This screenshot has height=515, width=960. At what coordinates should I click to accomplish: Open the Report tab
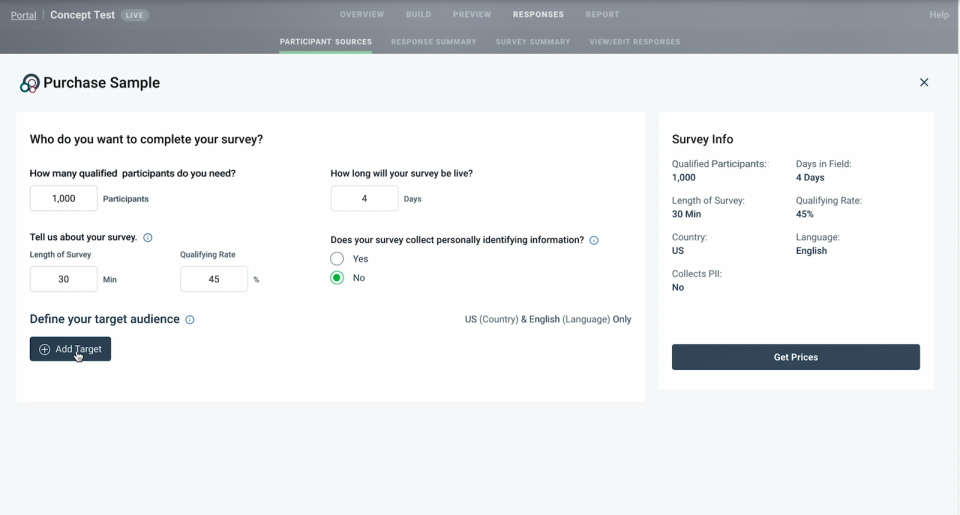coord(602,15)
